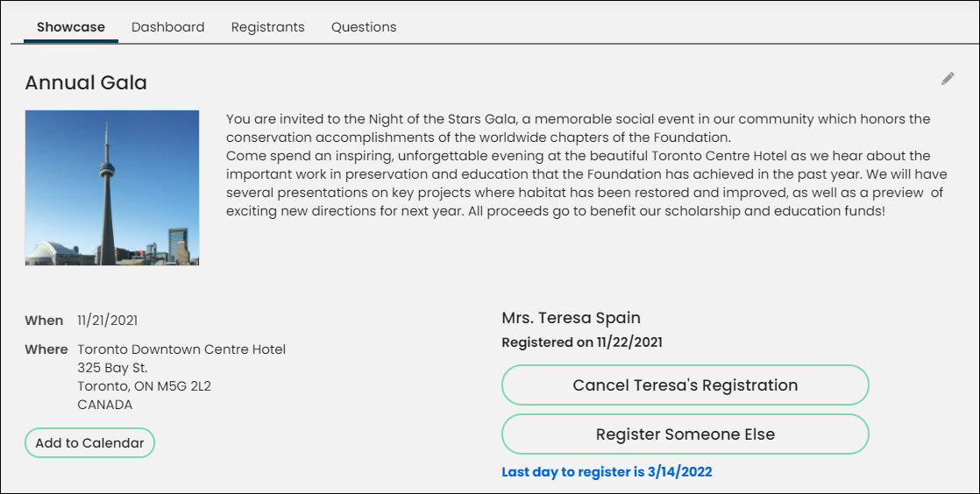Click the 325 Bay St. address line
The image size is (980, 494).
[x=112, y=368]
